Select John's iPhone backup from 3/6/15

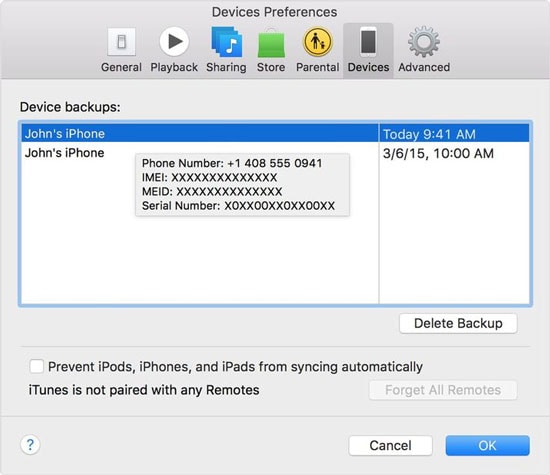pyautogui.click(x=65, y=153)
